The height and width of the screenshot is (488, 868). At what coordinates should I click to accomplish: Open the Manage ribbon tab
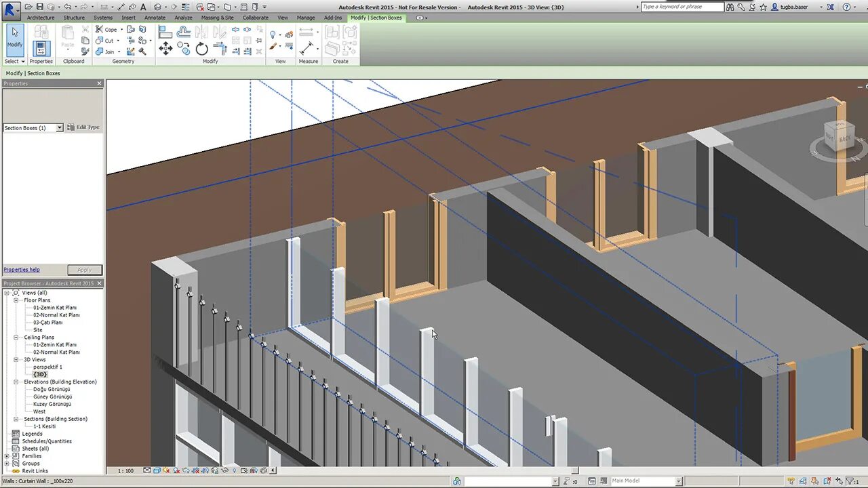(306, 18)
